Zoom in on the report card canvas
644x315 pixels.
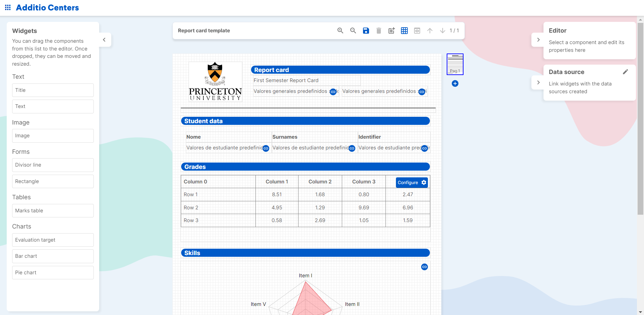click(x=340, y=30)
